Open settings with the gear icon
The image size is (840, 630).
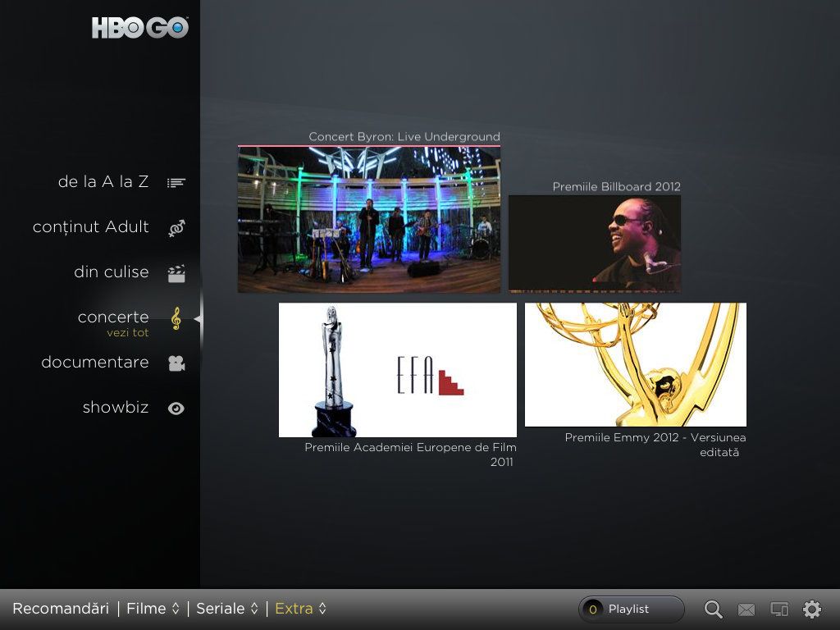pos(811,609)
